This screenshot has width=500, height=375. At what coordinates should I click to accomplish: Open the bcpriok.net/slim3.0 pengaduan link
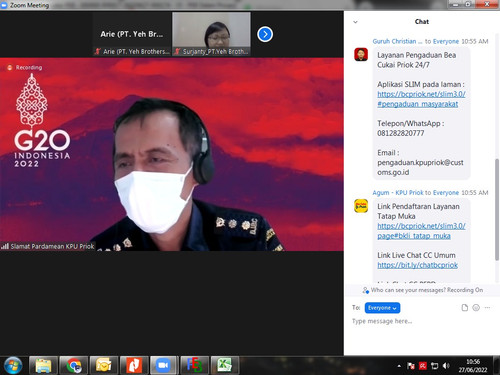[x=421, y=99]
